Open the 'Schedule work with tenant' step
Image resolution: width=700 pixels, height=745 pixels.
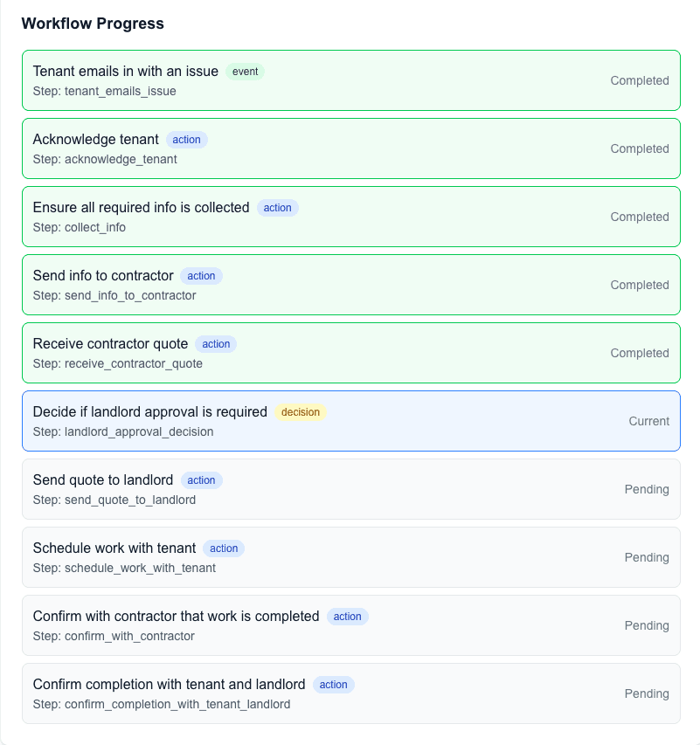(x=114, y=548)
